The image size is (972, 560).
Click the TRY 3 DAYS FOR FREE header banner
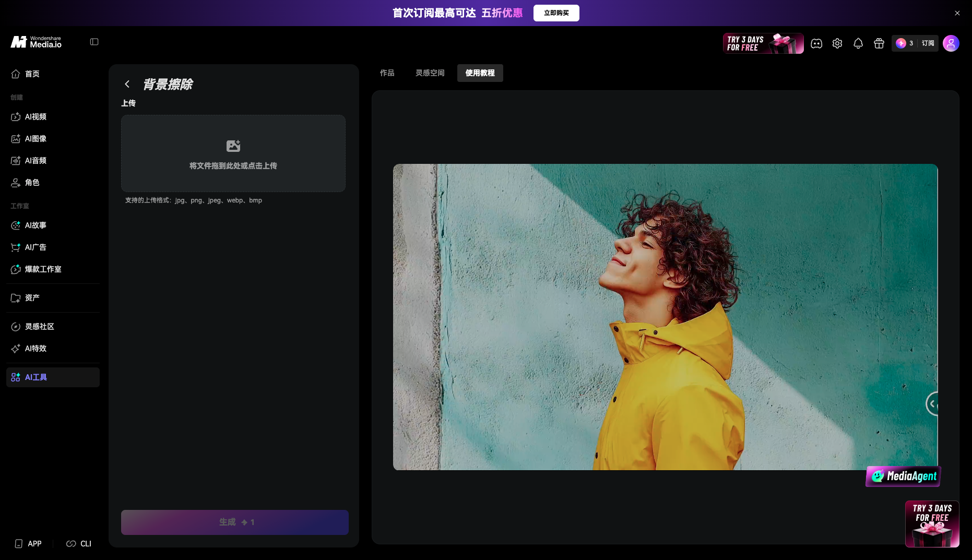(763, 43)
